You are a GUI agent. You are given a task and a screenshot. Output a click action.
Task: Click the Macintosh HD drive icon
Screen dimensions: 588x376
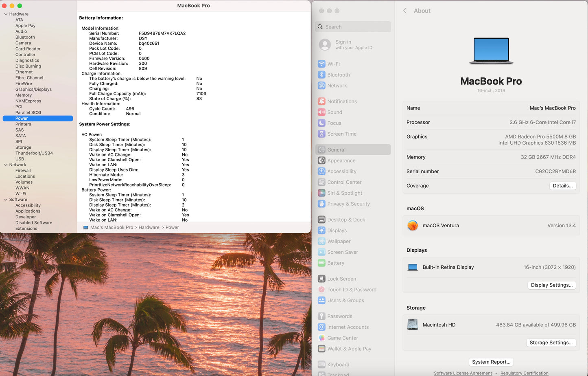click(413, 325)
